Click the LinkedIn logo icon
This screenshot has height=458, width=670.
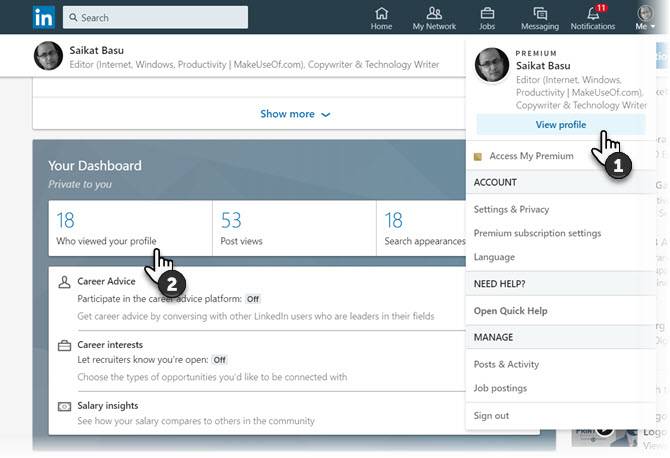(44, 18)
